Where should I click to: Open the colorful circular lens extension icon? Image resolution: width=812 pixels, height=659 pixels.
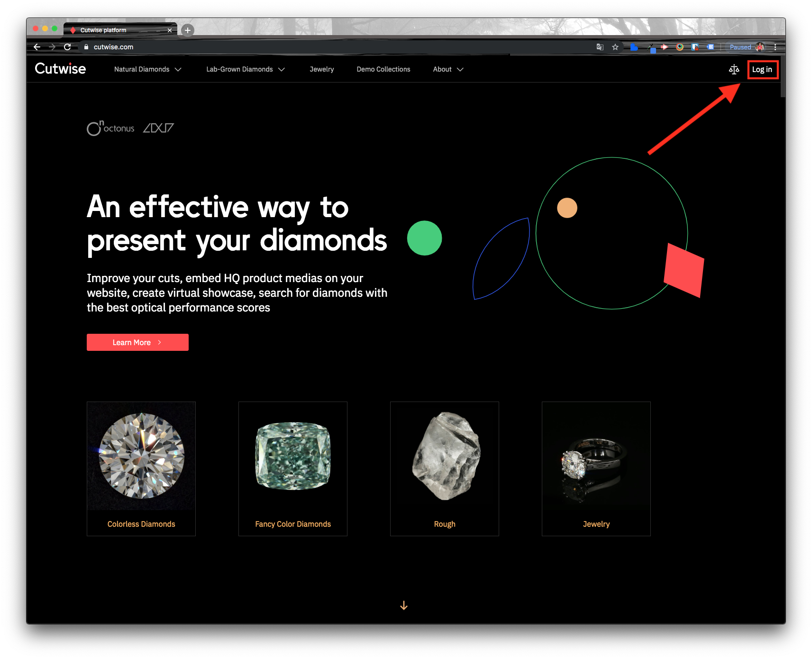680,47
